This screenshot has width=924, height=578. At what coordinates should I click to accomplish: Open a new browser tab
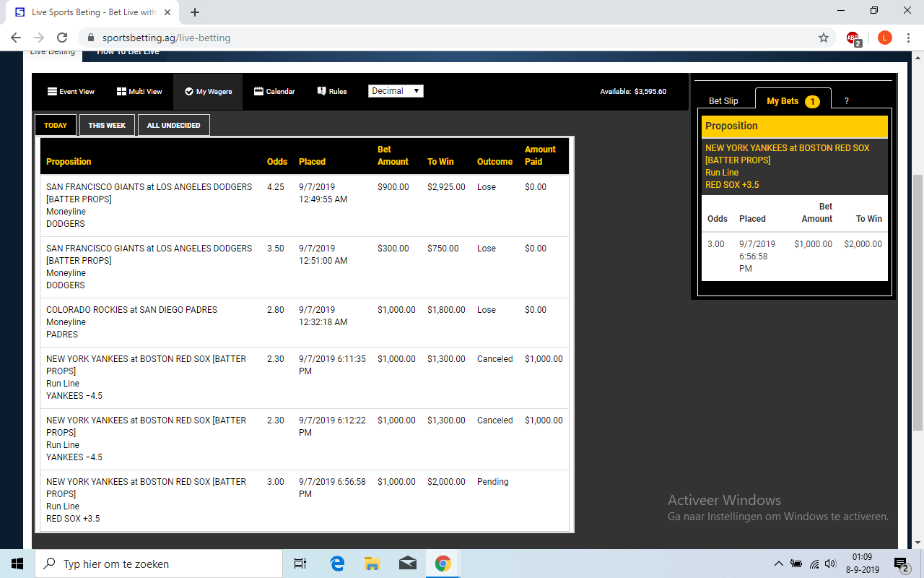195,12
